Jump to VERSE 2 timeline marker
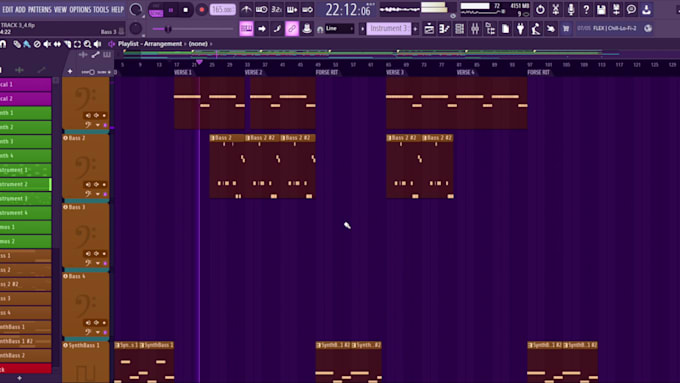The width and height of the screenshot is (680, 383). (253, 72)
